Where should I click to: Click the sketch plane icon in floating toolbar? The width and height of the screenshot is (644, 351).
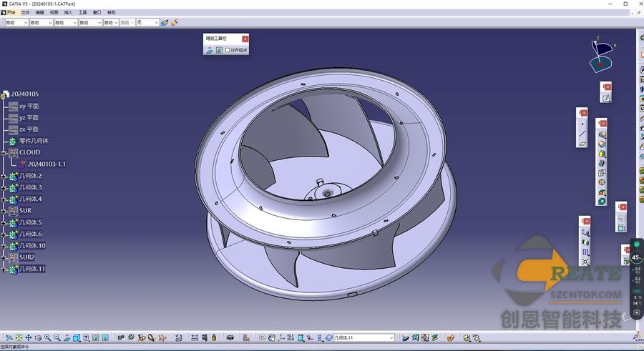pyautogui.click(x=210, y=50)
